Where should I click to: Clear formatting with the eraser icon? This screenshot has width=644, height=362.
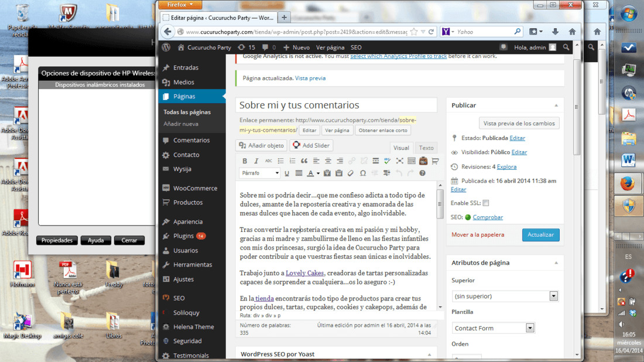351,173
